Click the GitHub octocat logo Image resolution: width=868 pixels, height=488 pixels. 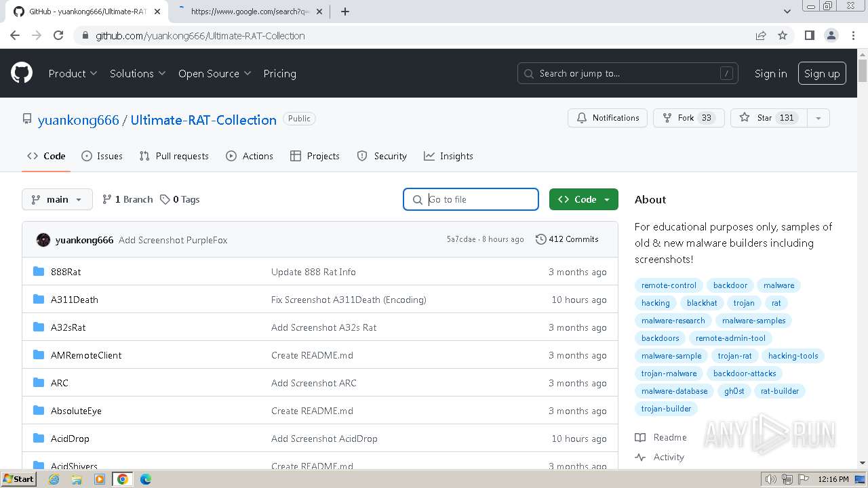(22, 73)
